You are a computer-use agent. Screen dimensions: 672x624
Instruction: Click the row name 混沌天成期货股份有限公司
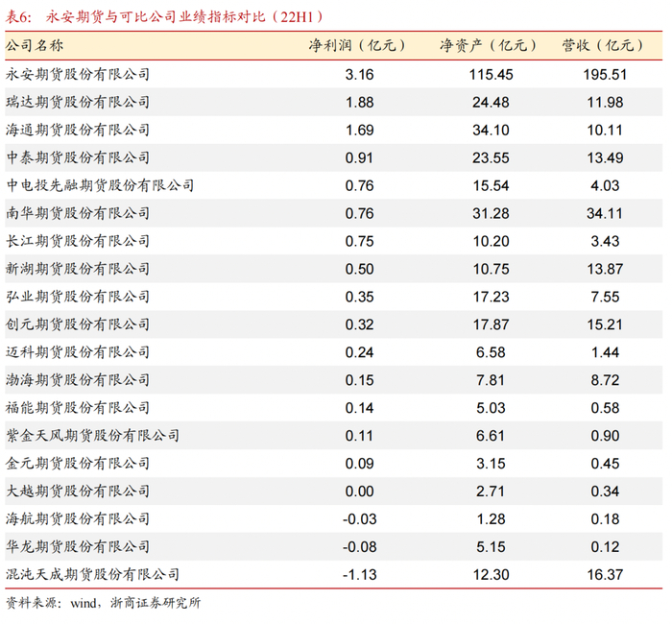92,575
